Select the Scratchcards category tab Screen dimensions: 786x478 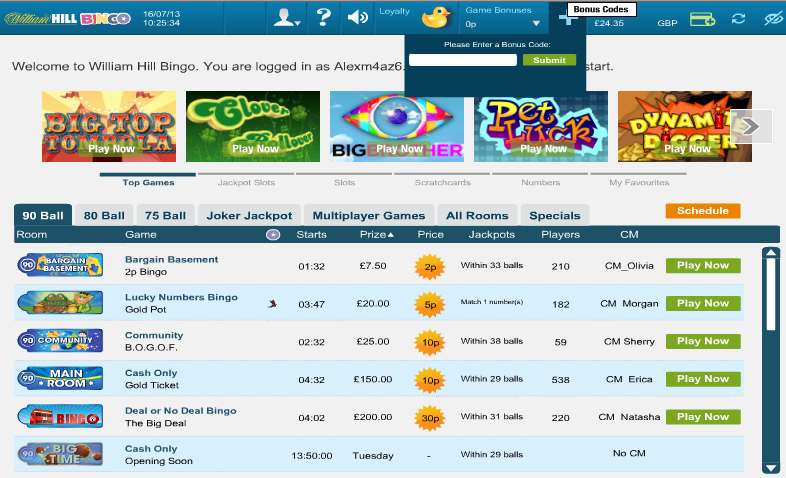click(x=442, y=182)
